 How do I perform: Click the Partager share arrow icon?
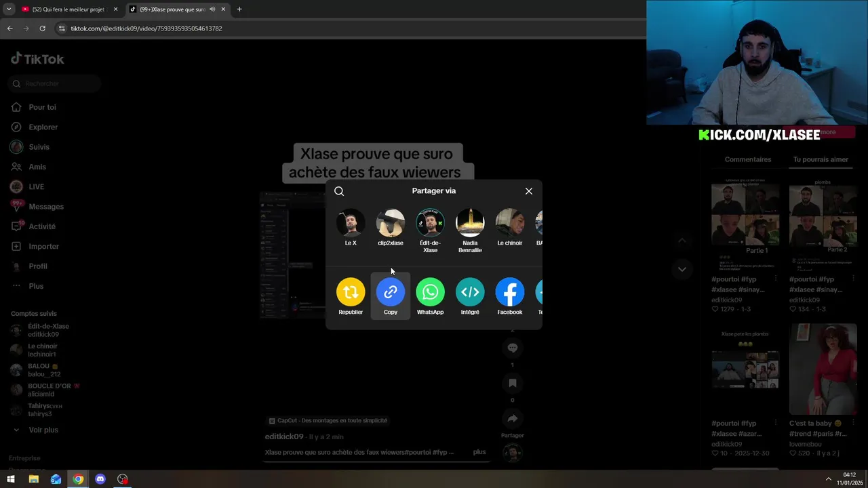point(513,419)
